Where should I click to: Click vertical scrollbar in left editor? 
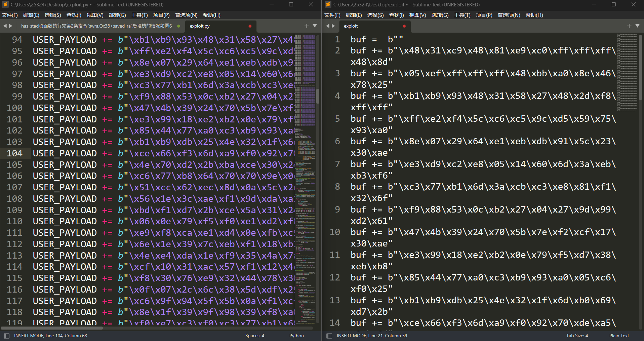tap(318, 96)
